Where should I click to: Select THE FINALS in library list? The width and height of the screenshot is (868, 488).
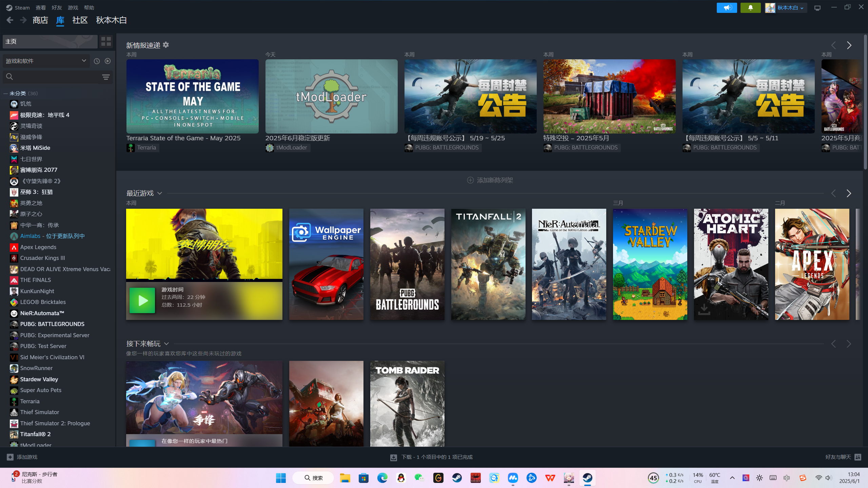click(35, 280)
